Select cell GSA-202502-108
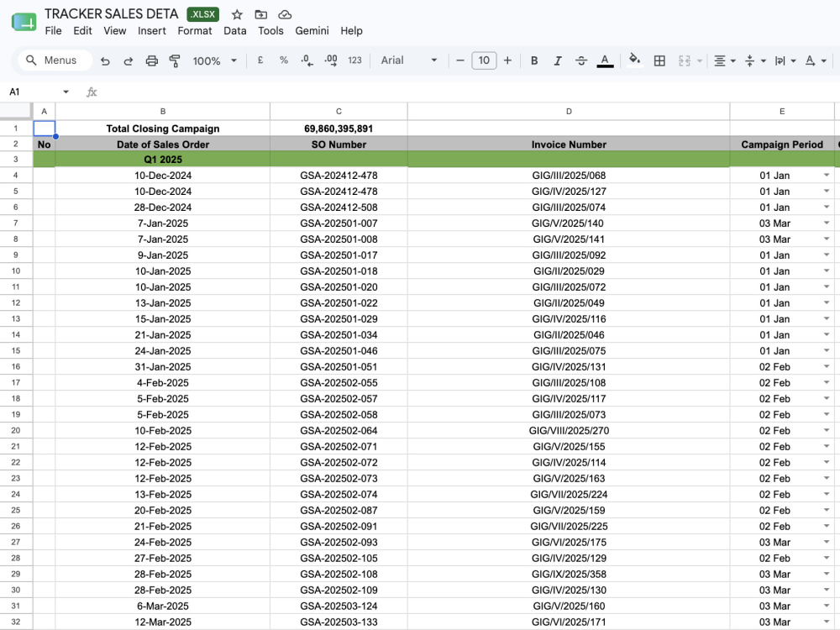 tap(339, 575)
